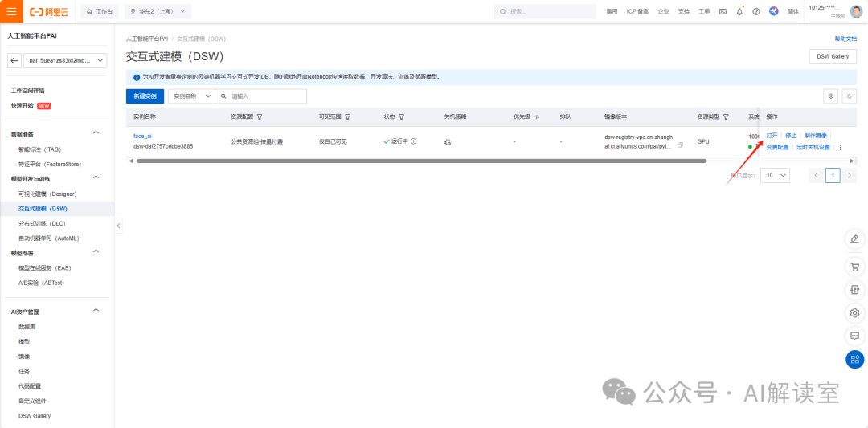Image resolution: width=868 pixels, height=428 pixels.
Task: Click 人工智能平台PAI breadcrumb
Action: point(147,39)
